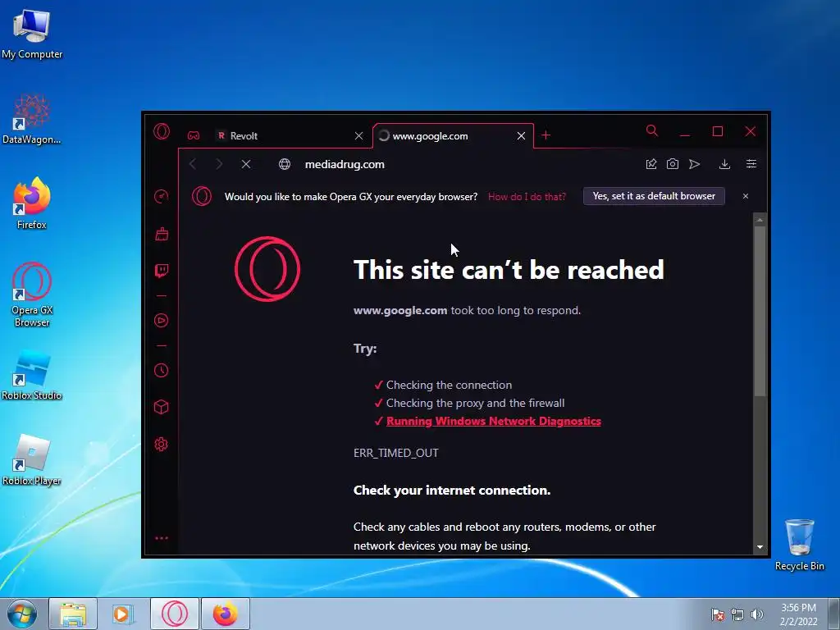Select the Opera GX Browser desktop shortcut
Screen dimensions: 840x630
click(x=32, y=294)
